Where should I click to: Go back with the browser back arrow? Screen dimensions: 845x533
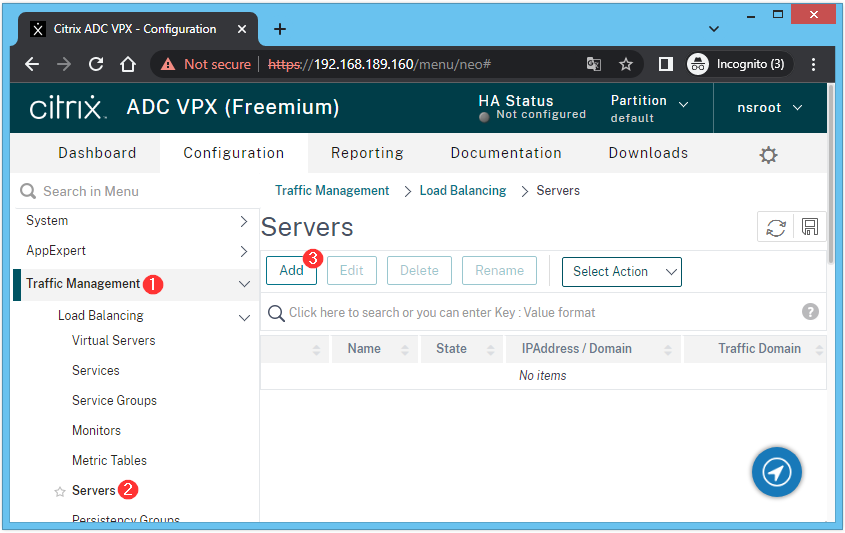(x=32, y=65)
